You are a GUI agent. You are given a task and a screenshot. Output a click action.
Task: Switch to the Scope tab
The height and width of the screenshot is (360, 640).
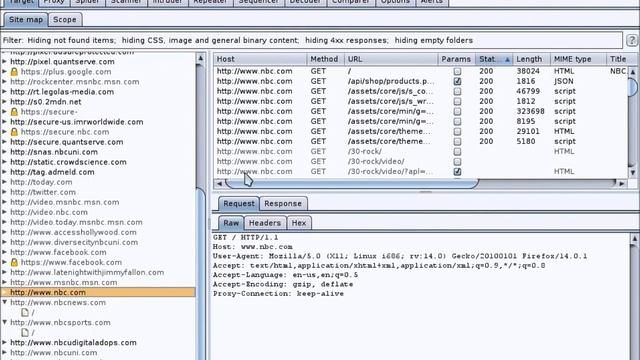[64, 20]
